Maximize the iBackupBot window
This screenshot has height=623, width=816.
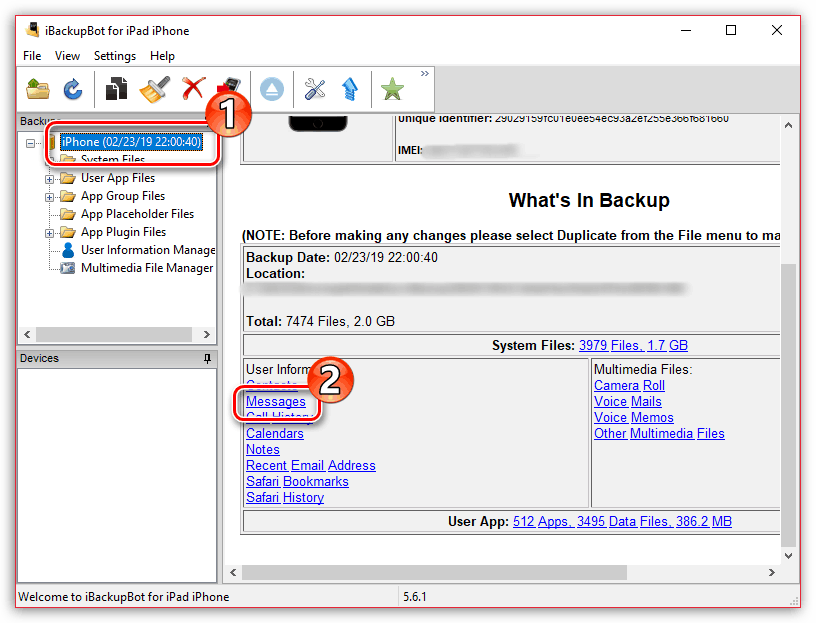point(731,30)
